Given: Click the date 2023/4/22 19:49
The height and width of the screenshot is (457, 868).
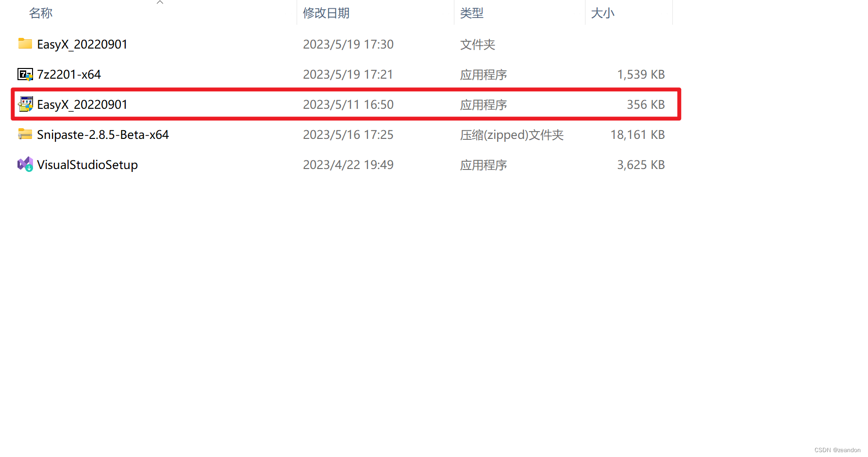Looking at the screenshot, I should (x=348, y=165).
